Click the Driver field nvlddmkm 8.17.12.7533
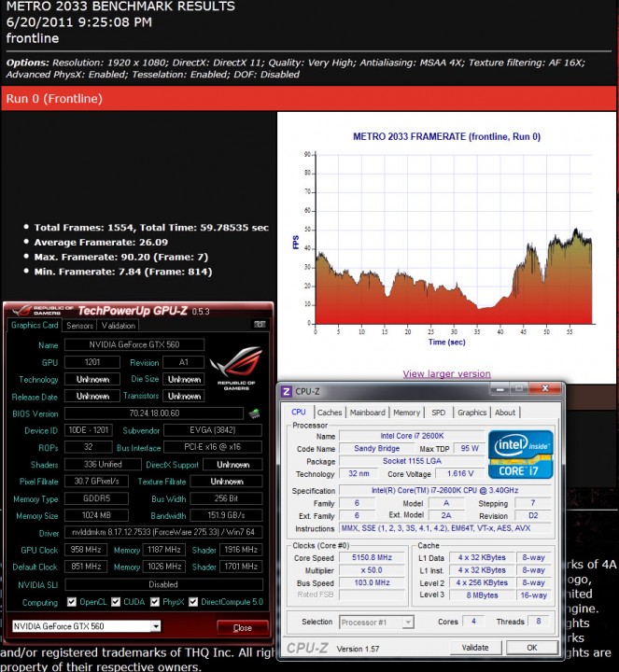 point(163,532)
